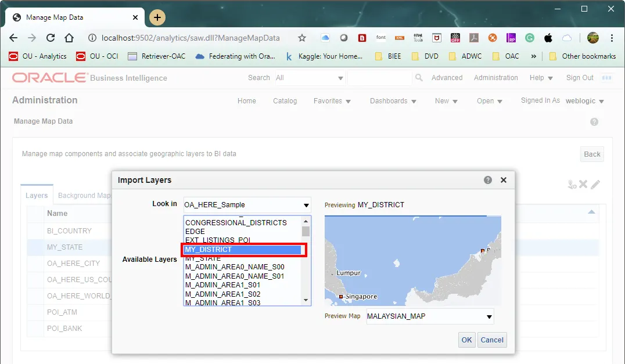Click the Singapore marker on preview map
The image size is (625, 364).
[x=342, y=297]
